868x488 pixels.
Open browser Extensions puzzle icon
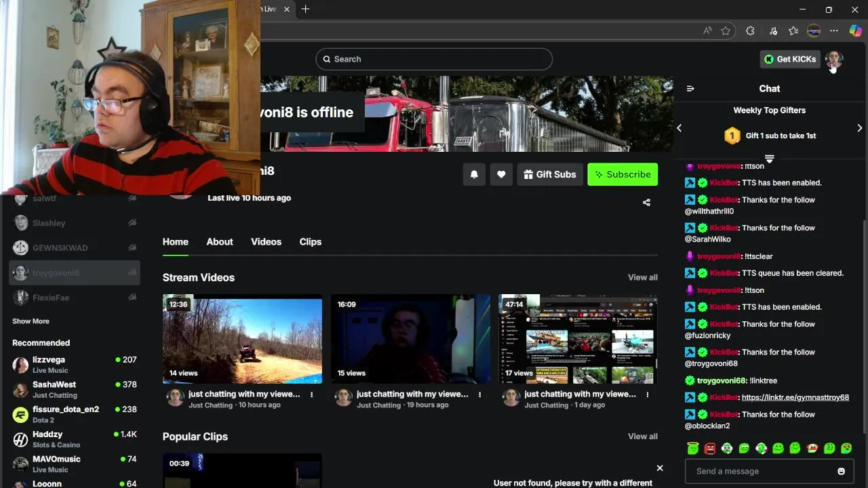(750, 30)
